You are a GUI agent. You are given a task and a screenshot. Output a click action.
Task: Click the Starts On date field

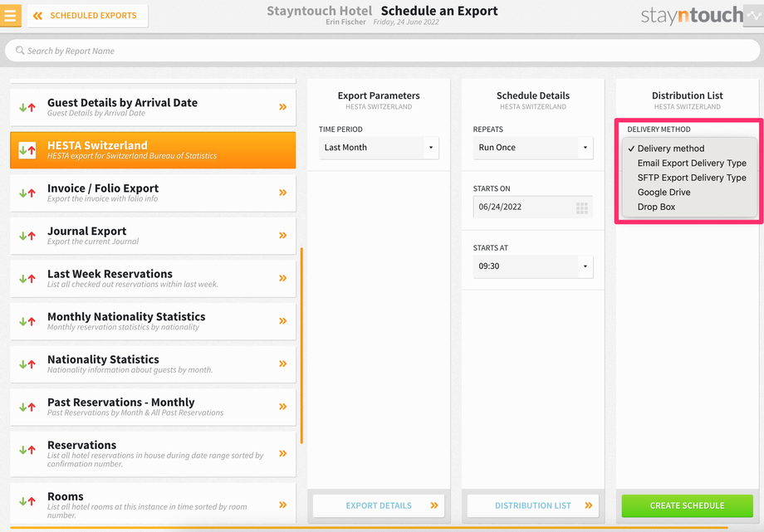(533, 207)
